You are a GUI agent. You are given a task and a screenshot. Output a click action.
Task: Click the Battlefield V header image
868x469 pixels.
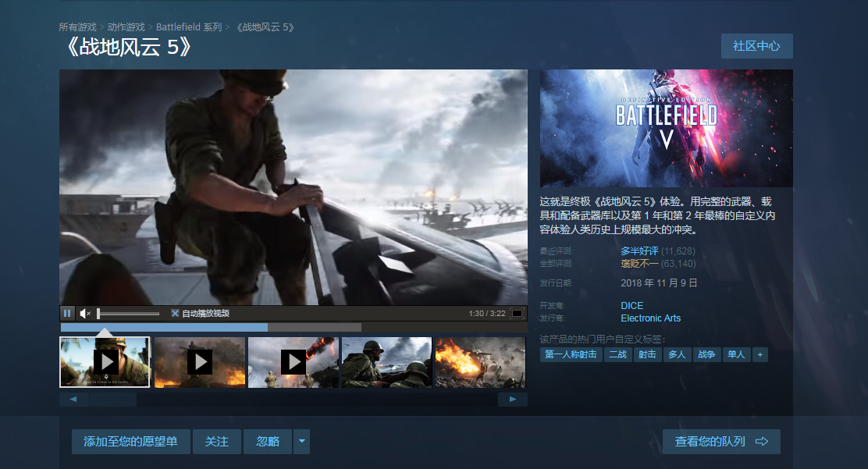click(x=667, y=129)
